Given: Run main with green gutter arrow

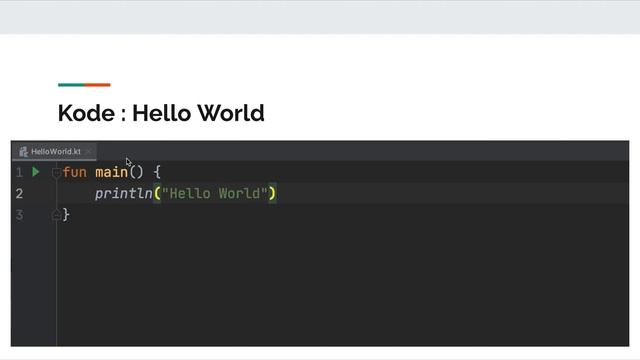Looking at the screenshot, I should tap(36, 172).
